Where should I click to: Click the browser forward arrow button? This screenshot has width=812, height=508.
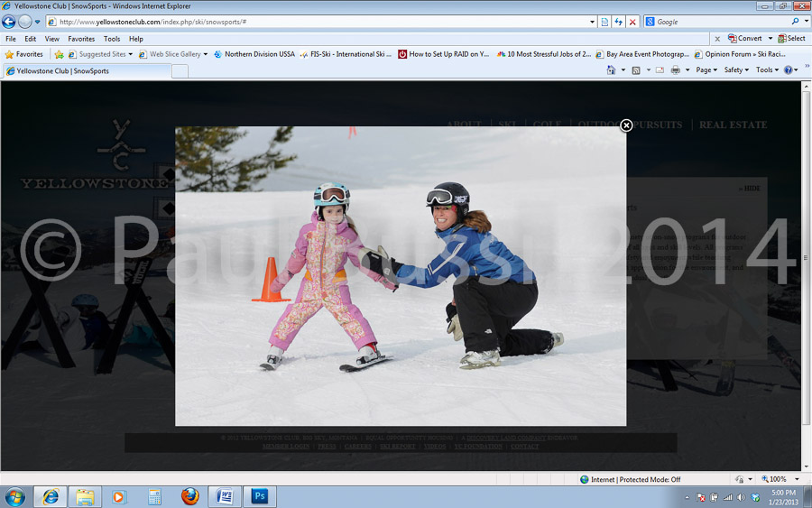tap(25, 22)
